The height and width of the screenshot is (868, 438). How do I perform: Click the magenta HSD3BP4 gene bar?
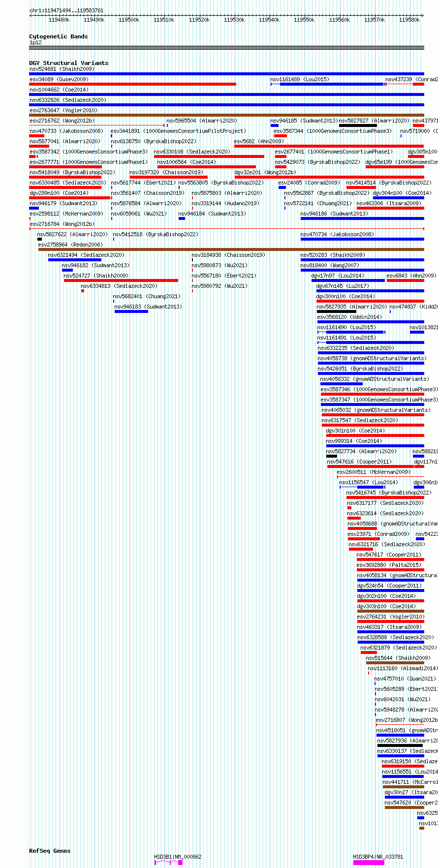(369, 862)
